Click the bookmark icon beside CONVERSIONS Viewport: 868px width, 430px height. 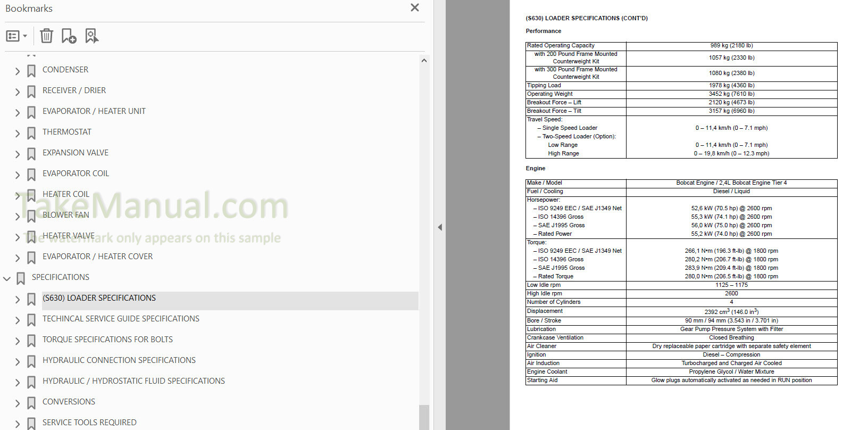point(31,403)
